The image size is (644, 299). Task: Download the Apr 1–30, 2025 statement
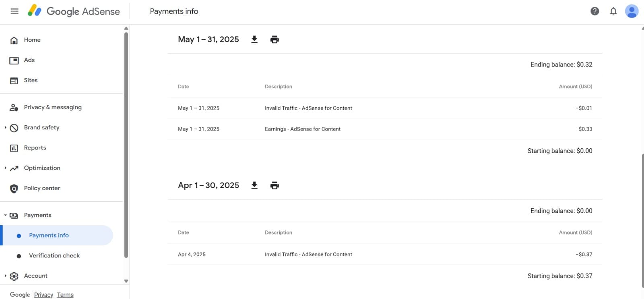254,185
